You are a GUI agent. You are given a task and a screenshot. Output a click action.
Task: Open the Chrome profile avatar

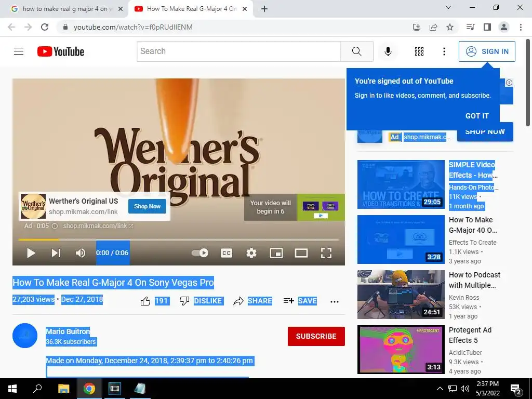(x=504, y=27)
